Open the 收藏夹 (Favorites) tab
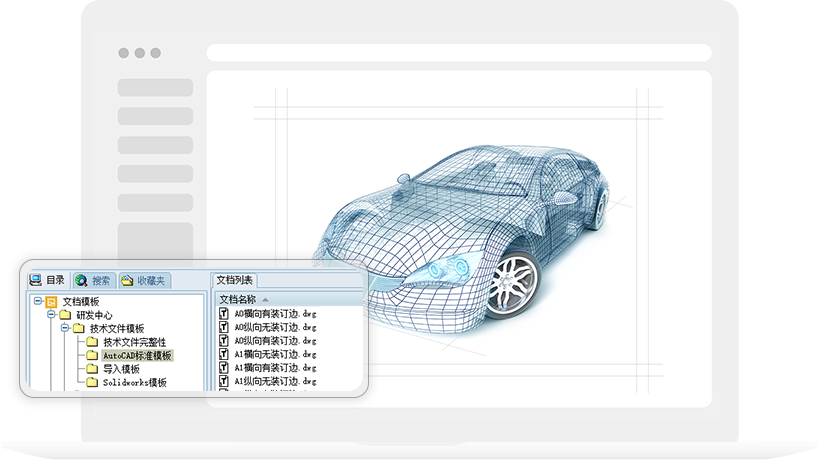 click(145, 281)
